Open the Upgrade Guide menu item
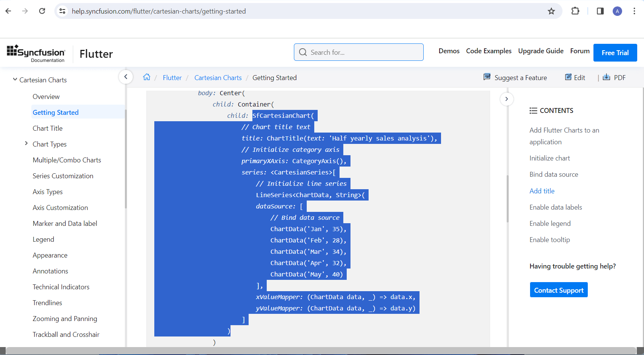644x355 pixels. coord(541,51)
